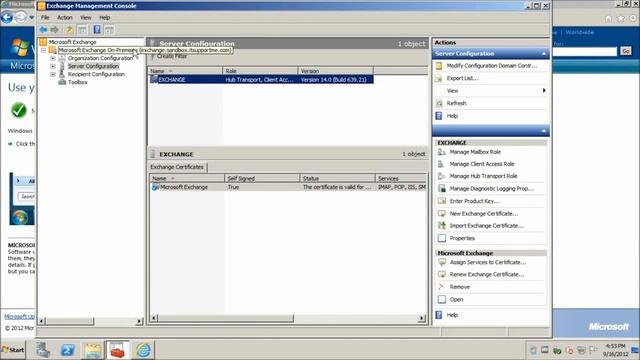640x360 pixels.
Task: Open the File menu
Action: click(45, 18)
